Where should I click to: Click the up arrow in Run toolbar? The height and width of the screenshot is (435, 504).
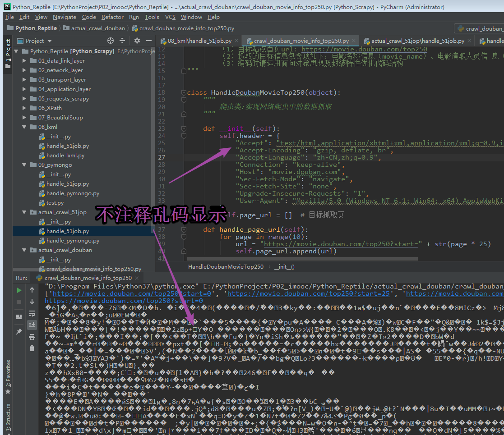coord(32,290)
